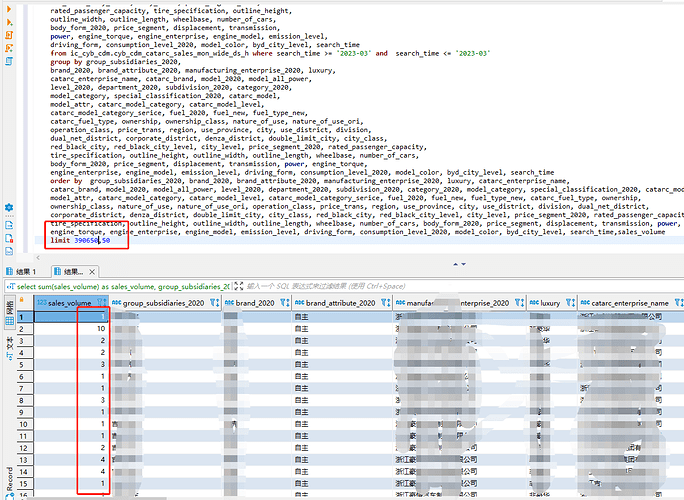The width and height of the screenshot is (684, 500).
Task: Run the SQL statement with the orange play icon
Action: [9, 9]
